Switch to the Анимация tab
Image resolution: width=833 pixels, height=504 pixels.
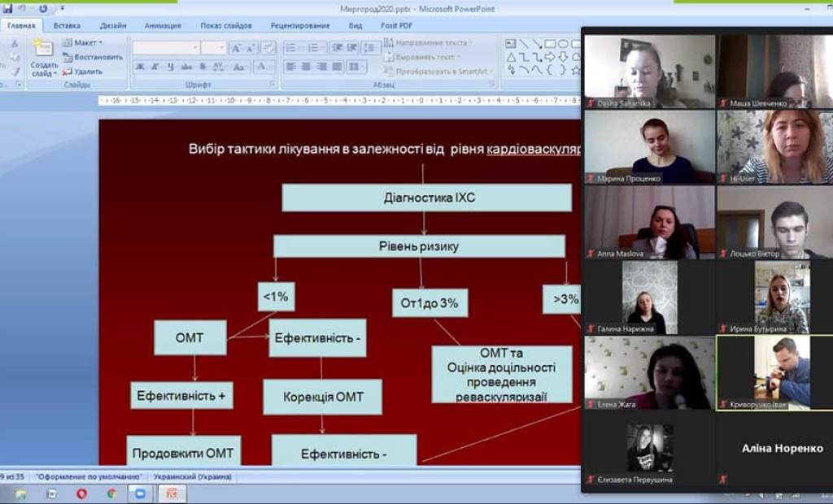(163, 25)
